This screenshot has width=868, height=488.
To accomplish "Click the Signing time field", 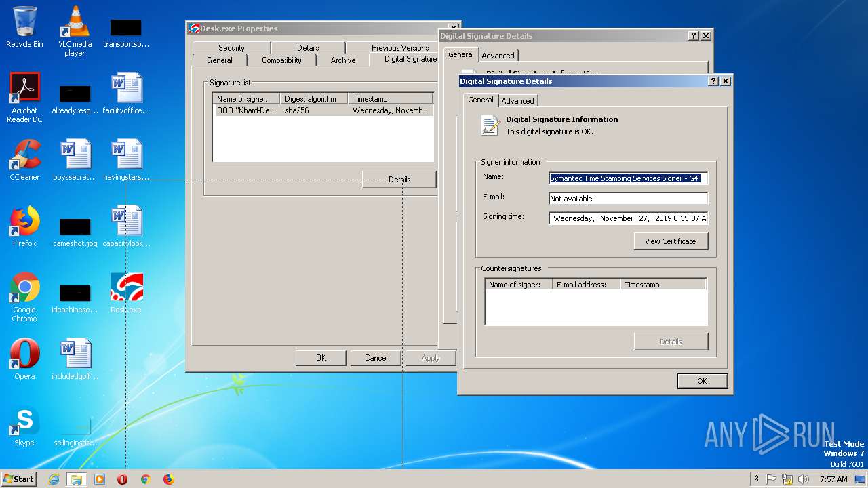I will 628,218.
